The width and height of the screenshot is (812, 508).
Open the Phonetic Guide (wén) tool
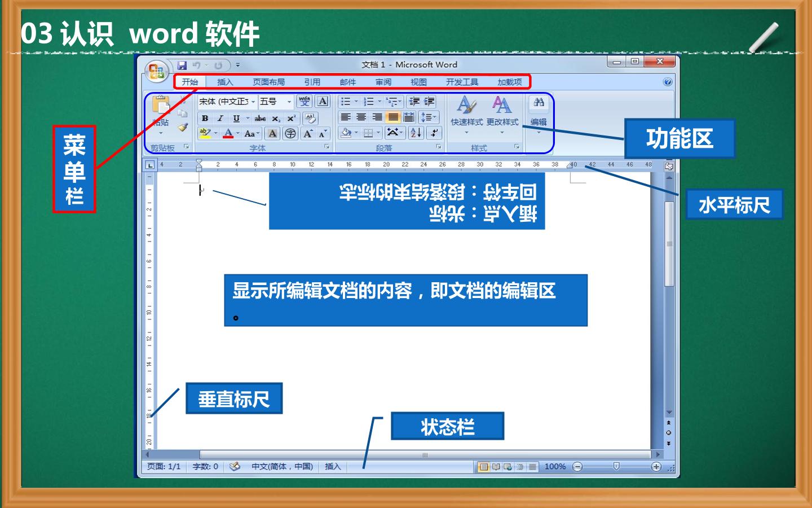click(x=304, y=102)
